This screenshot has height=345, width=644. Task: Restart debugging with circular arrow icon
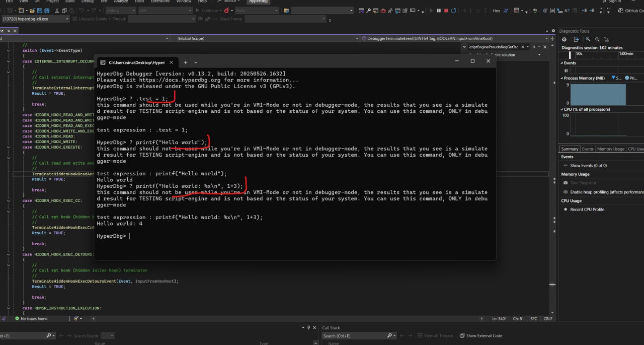(454, 11)
